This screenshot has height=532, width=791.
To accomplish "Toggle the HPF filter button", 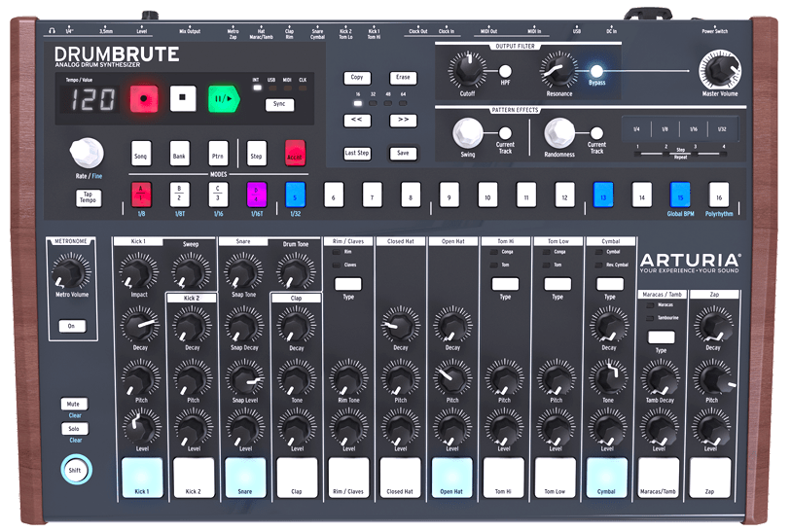I will coord(505,71).
